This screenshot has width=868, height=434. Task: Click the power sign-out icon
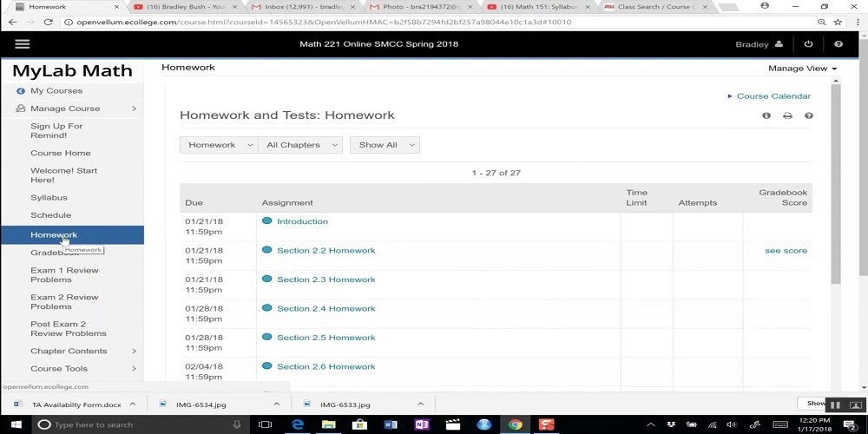809,44
